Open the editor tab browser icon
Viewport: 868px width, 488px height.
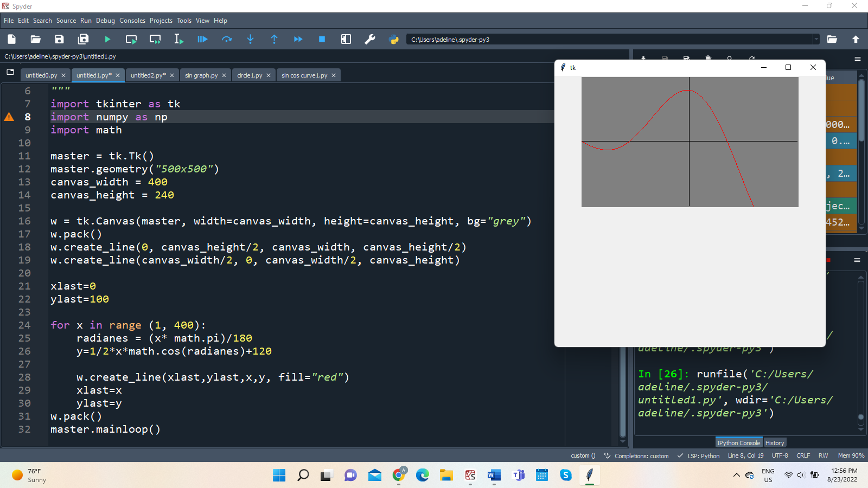(x=10, y=72)
